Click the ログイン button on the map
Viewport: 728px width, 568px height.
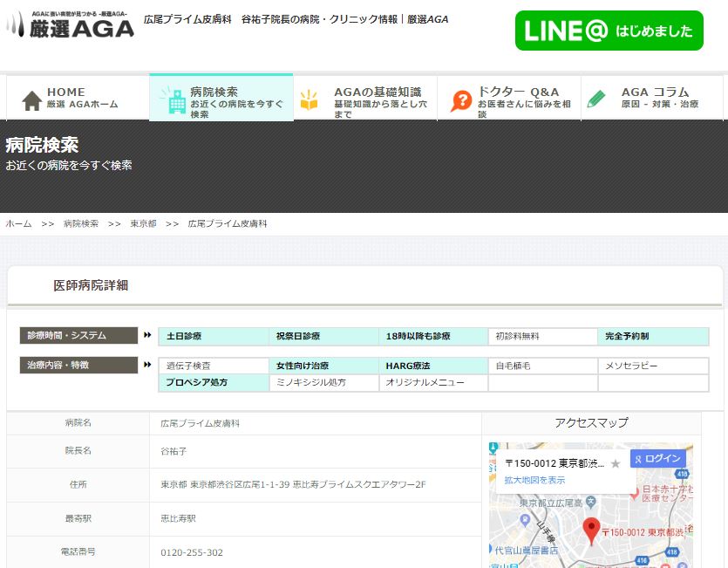[x=658, y=459]
